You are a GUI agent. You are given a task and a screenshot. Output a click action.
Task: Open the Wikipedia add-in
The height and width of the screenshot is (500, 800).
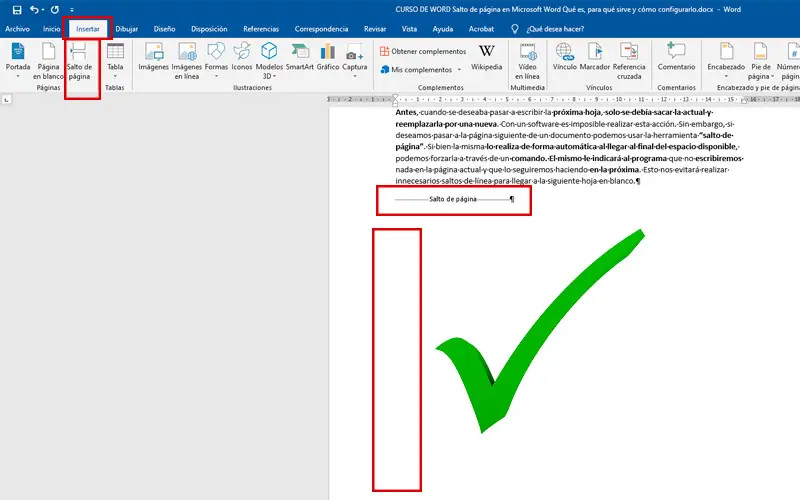pos(486,57)
